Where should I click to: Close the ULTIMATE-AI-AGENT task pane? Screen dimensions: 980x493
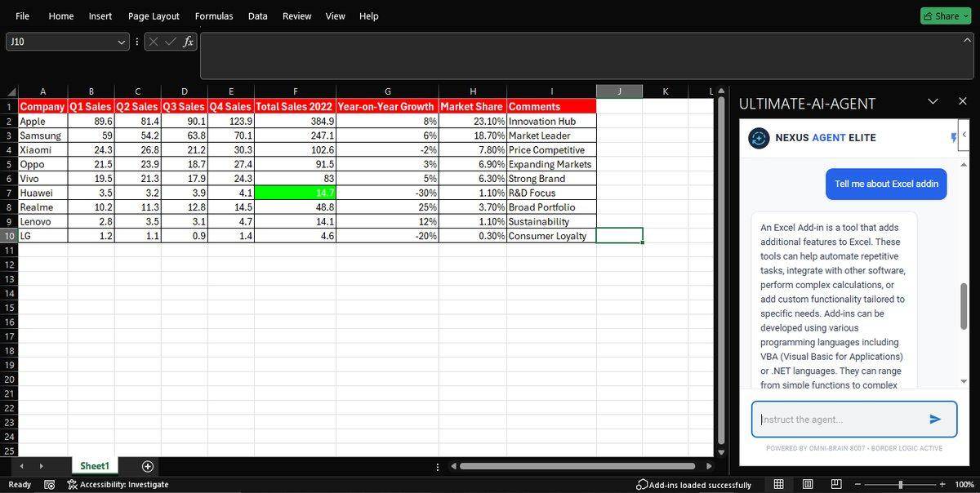point(962,101)
